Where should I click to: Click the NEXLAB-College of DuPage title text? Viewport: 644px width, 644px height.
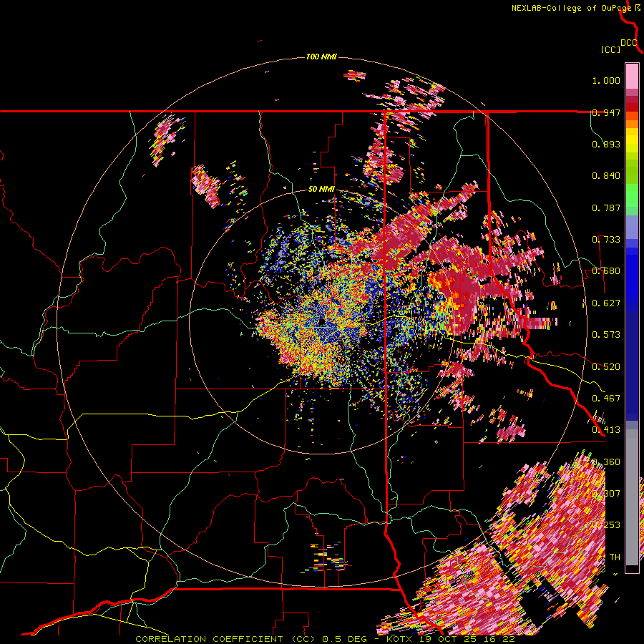click(571, 8)
